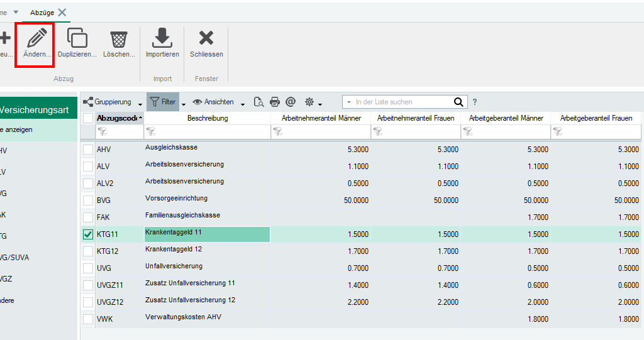Select the Ausgleichskasse description cell
644x340 pixels.
tap(208, 150)
